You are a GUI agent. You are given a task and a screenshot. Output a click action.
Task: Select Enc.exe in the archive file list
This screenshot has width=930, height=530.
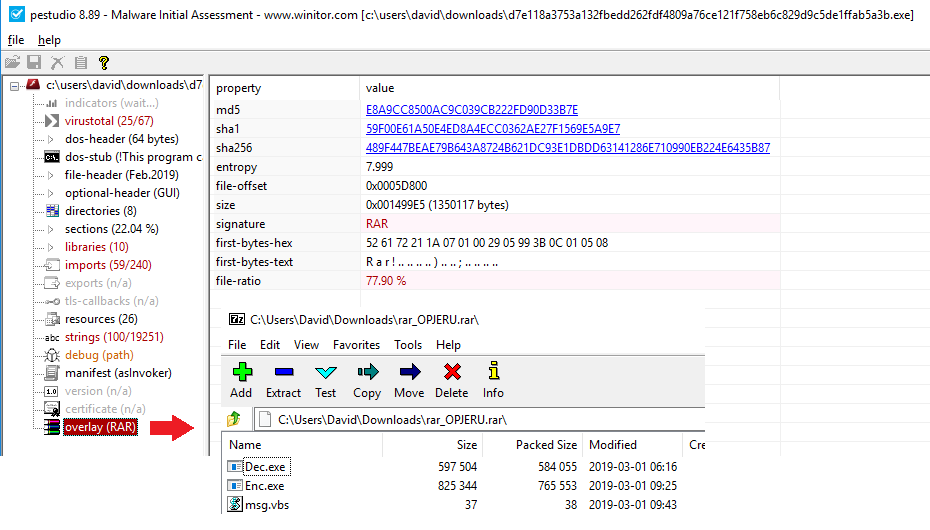264,486
